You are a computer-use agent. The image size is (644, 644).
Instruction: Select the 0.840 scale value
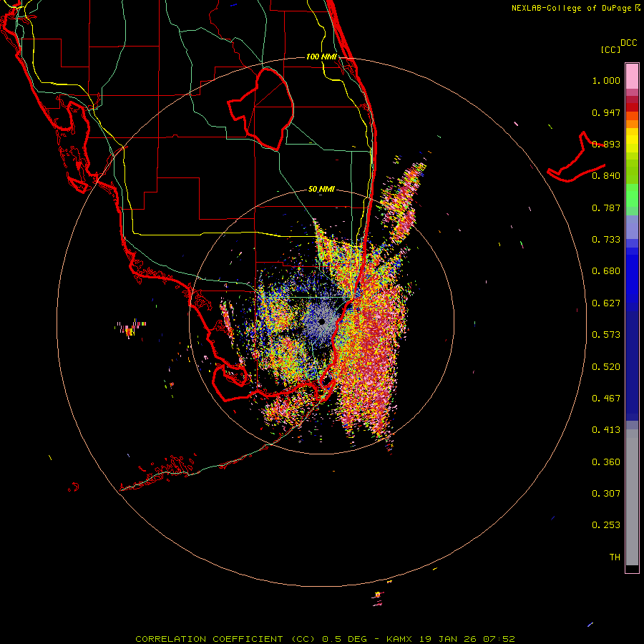coord(606,176)
